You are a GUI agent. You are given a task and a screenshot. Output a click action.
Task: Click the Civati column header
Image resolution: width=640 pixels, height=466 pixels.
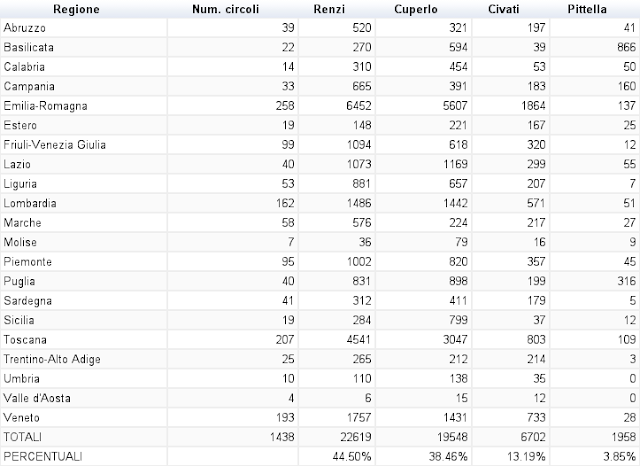point(503,9)
